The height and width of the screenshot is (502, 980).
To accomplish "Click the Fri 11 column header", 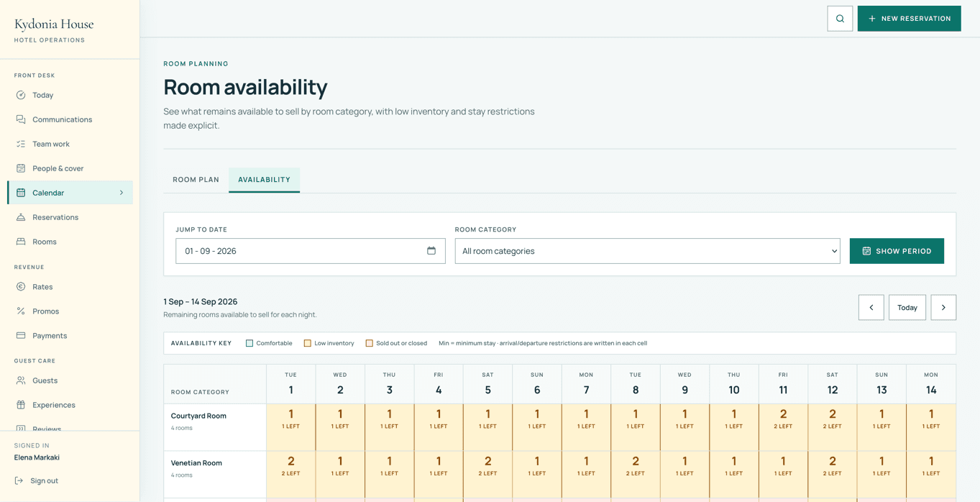I will tap(783, 384).
